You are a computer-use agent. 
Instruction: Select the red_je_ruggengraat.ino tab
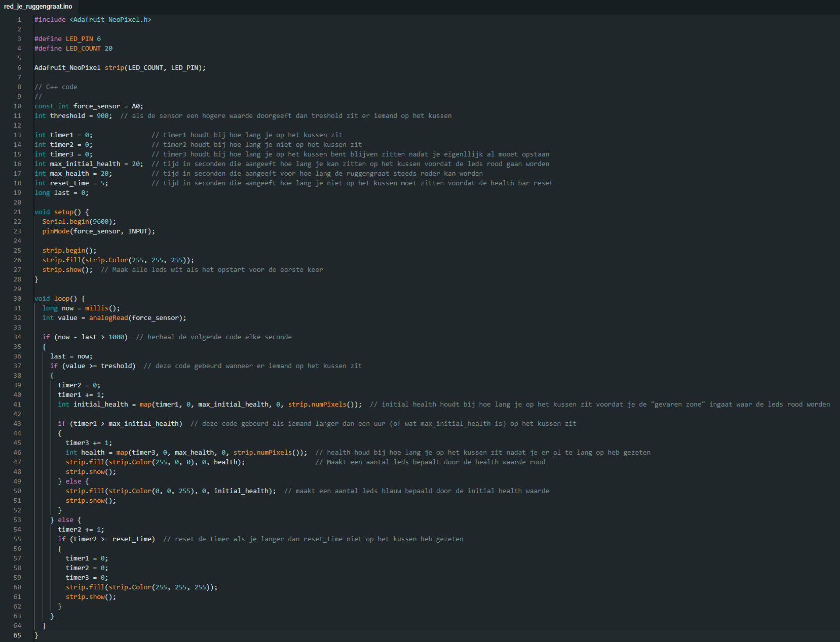click(38, 7)
